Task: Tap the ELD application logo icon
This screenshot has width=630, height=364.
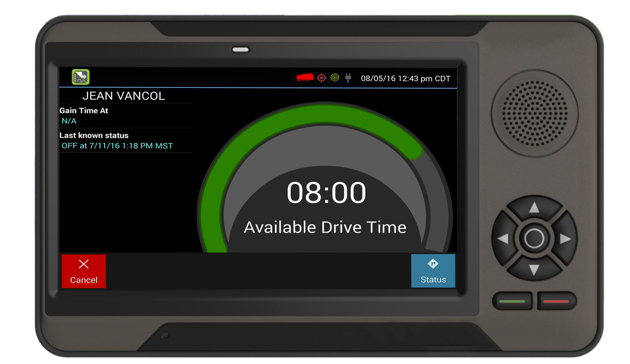Action: point(80,77)
